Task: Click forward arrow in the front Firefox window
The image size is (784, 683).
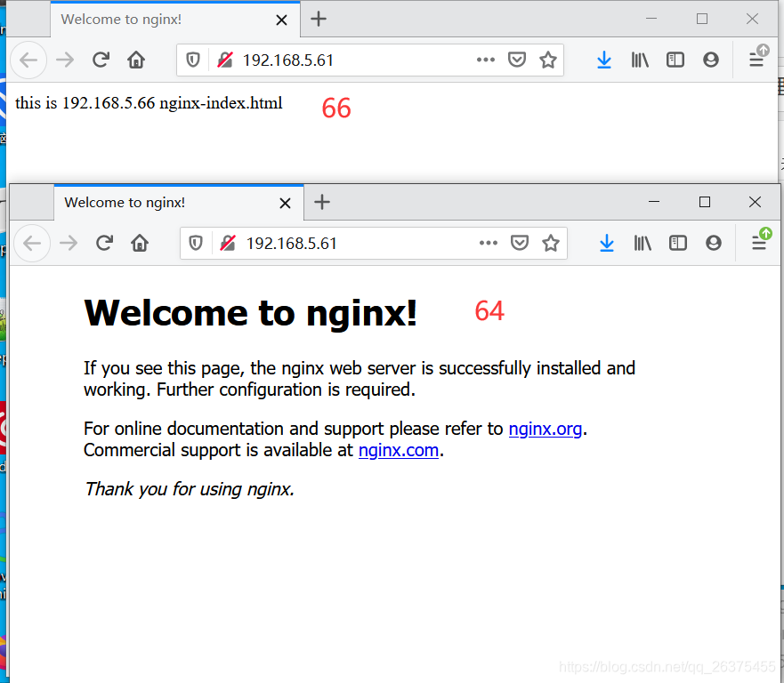Action: coord(69,244)
